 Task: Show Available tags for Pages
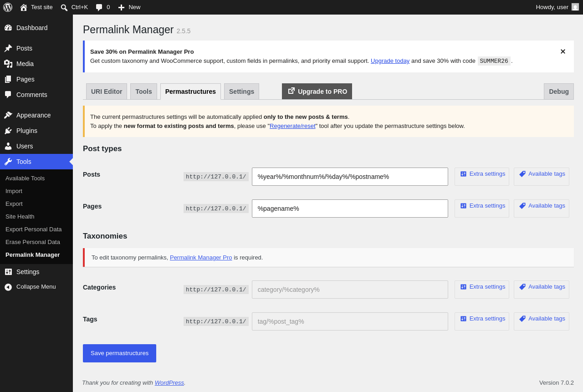tap(542, 209)
